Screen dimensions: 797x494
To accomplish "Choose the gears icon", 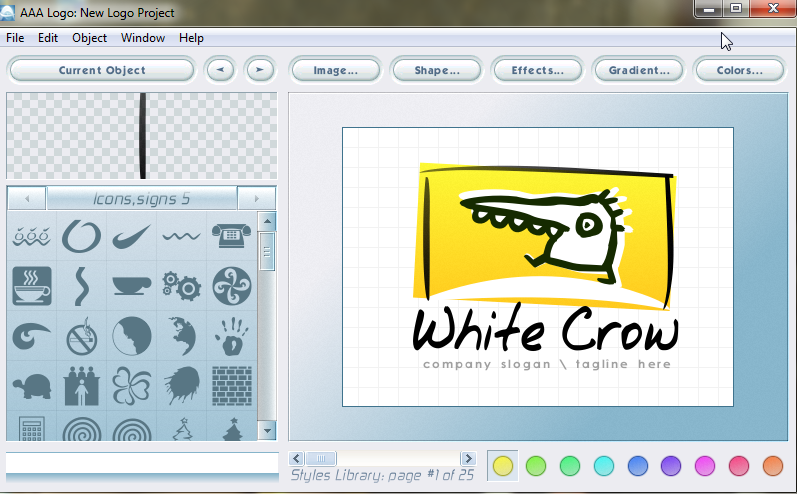I will point(182,286).
